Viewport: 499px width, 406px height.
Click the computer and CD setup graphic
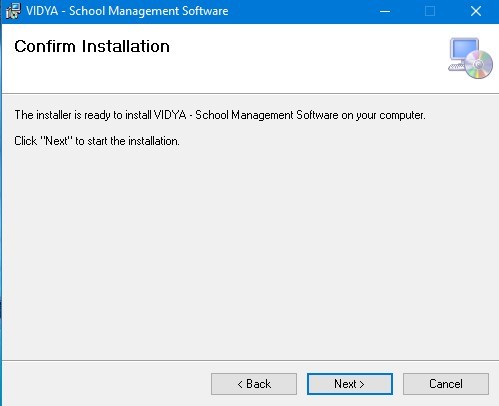tap(470, 58)
